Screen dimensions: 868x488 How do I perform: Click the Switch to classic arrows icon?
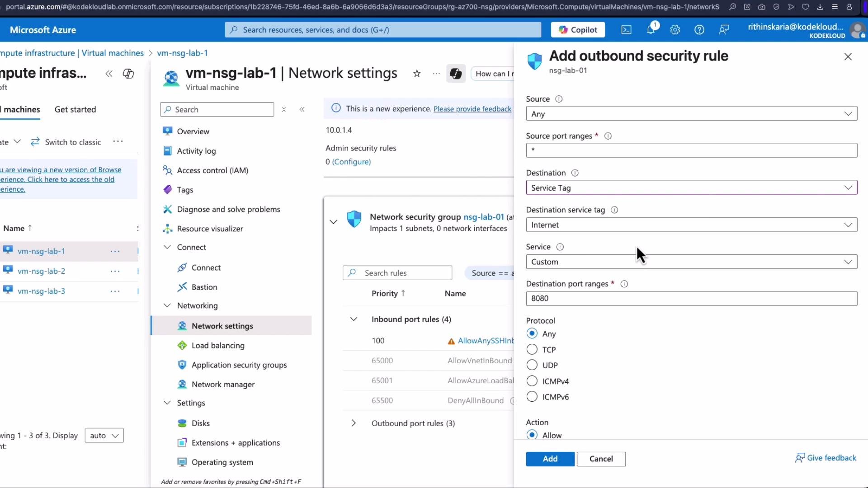point(35,142)
